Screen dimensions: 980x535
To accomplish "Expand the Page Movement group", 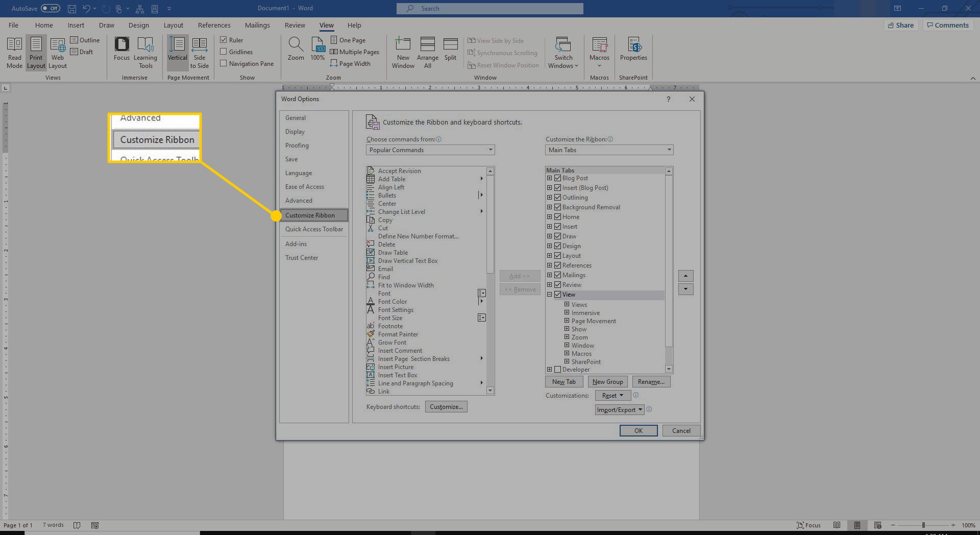I will tap(567, 321).
